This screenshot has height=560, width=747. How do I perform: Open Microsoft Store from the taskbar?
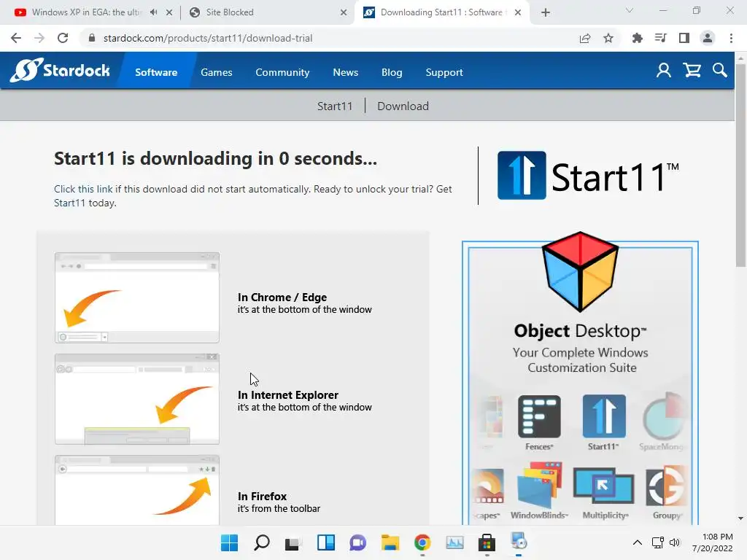[x=487, y=542]
